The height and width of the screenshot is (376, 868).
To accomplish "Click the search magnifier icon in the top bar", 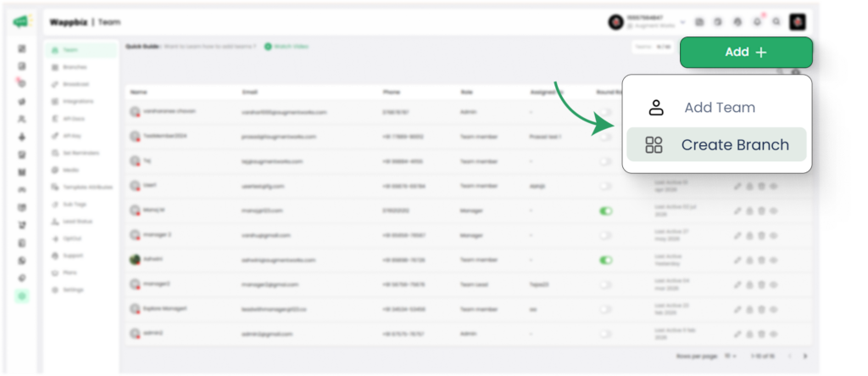I will [x=776, y=22].
